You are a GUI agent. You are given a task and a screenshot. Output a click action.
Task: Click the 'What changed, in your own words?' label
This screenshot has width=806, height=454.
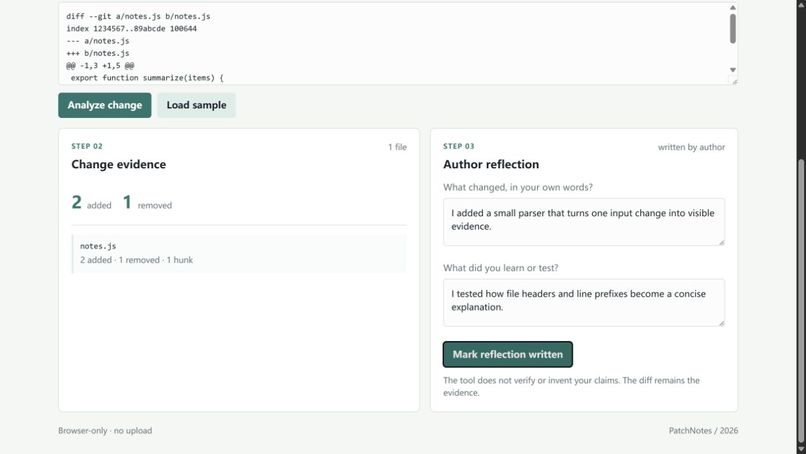(x=518, y=187)
